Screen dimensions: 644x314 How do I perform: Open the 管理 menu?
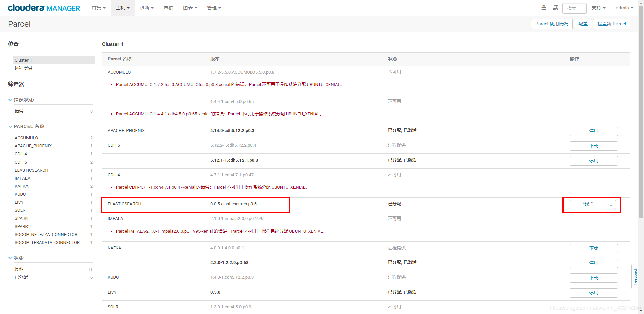(214, 8)
